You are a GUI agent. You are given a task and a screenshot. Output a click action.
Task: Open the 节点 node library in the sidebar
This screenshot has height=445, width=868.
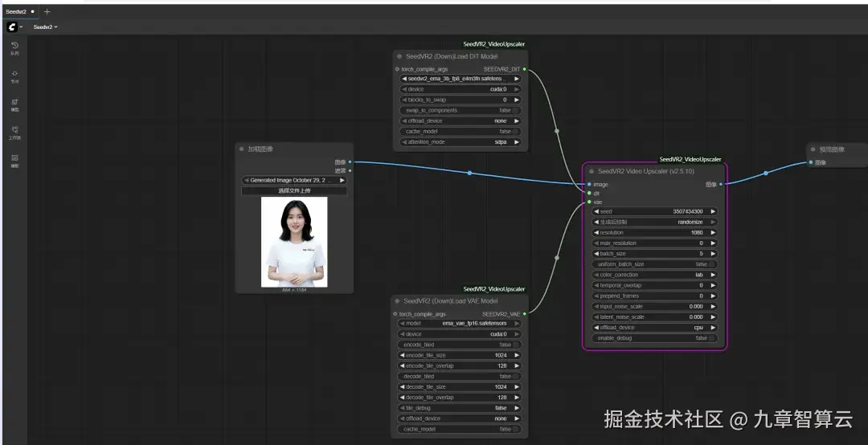pos(14,76)
